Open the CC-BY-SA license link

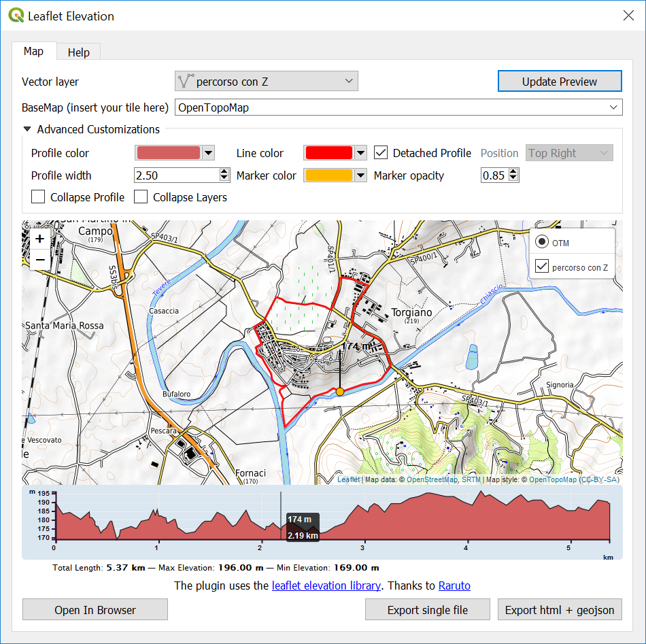(x=598, y=479)
